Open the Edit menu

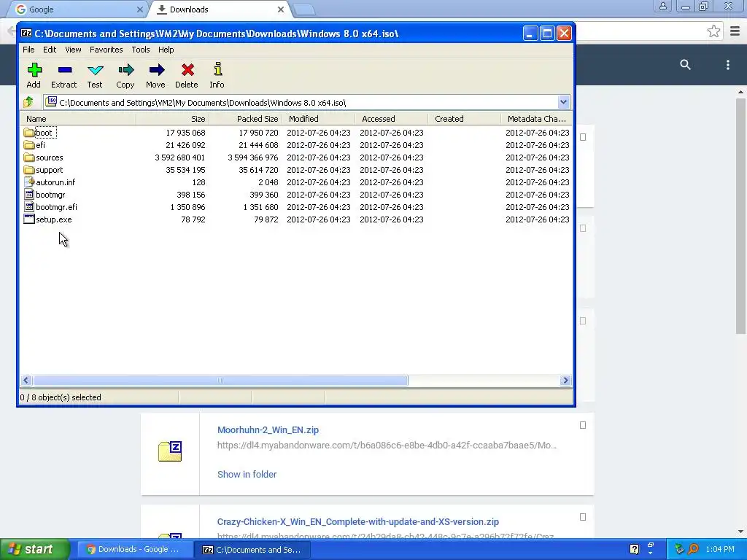(x=50, y=50)
